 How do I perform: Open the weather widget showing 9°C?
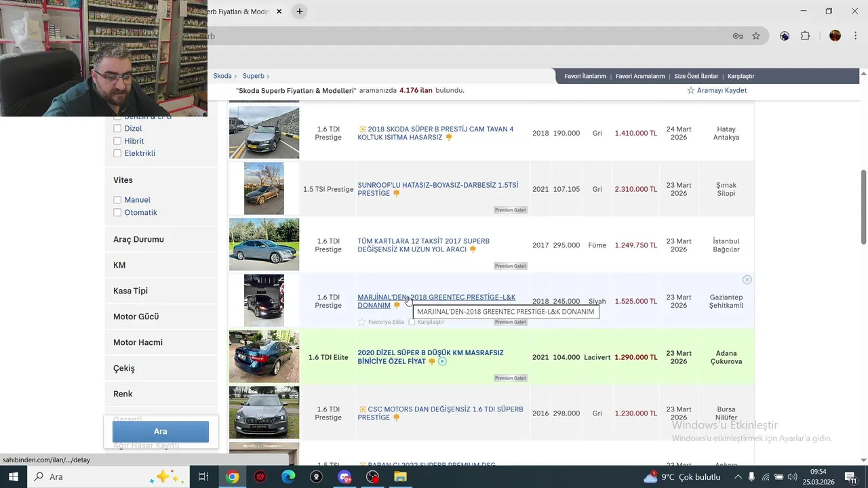[x=682, y=476]
